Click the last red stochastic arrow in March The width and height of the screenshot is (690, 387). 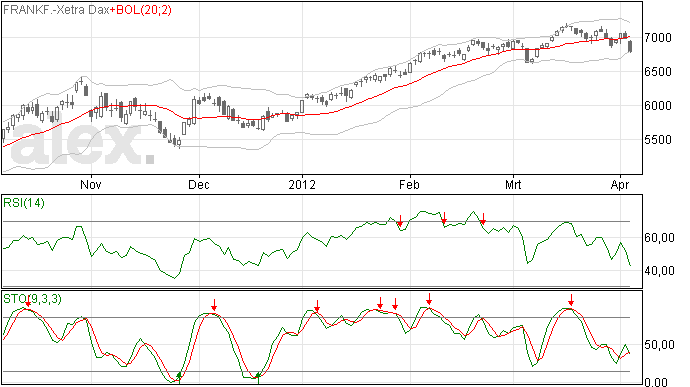click(x=571, y=300)
